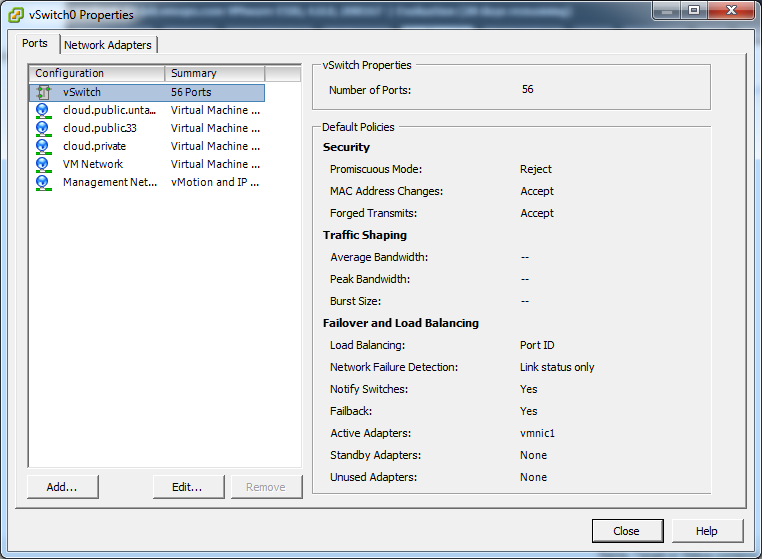Click the cloud.private port group icon
Screen dimensions: 762x559
[43, 146]
